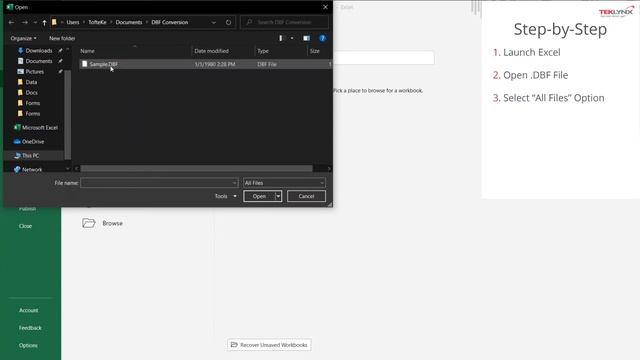This screenshot has height=360, width=640.
Task: Open dialog help icon
Action: 322,38
